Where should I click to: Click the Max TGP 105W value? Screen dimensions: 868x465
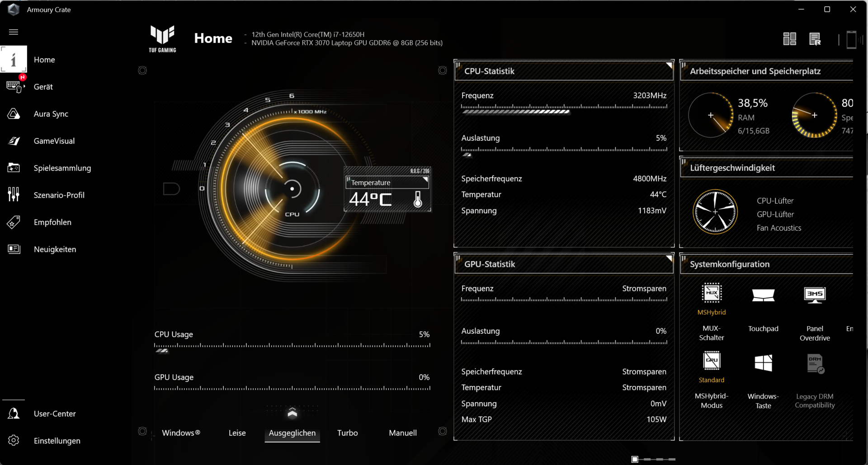(656, 419)
